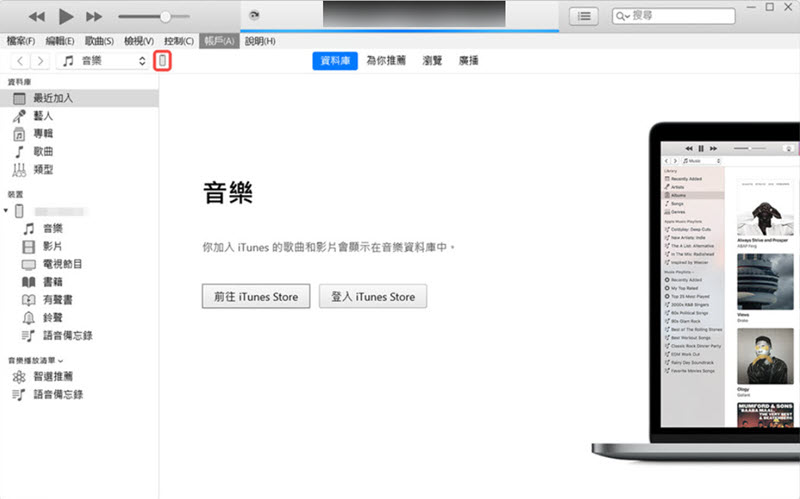Viewport: 800px width, 499px height.
Task: Open the 控制(C) menu
Action: click(179, 41)
